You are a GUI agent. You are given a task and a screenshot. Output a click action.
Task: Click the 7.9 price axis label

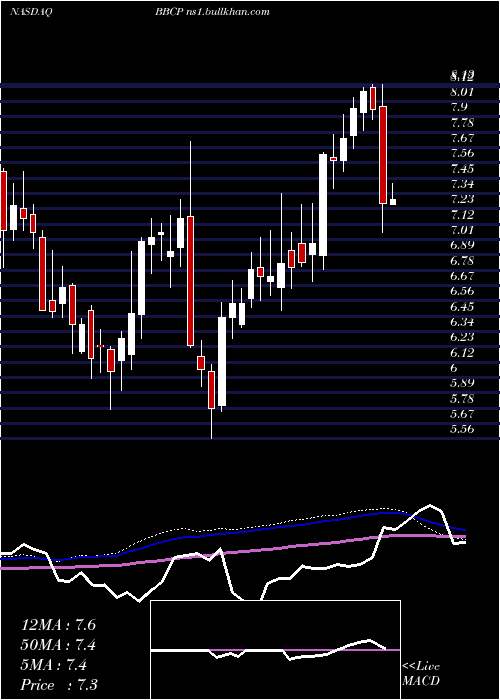[x=459, y=107]
